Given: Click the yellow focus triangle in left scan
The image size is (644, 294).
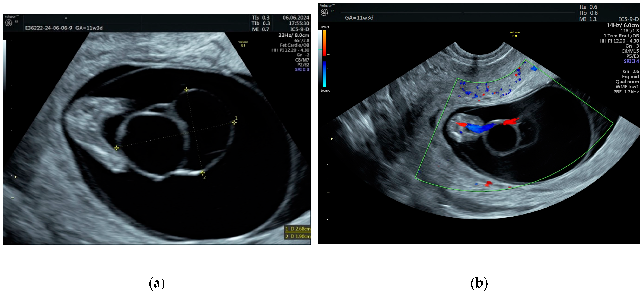Looking at the screenshot, I should 16,177.
